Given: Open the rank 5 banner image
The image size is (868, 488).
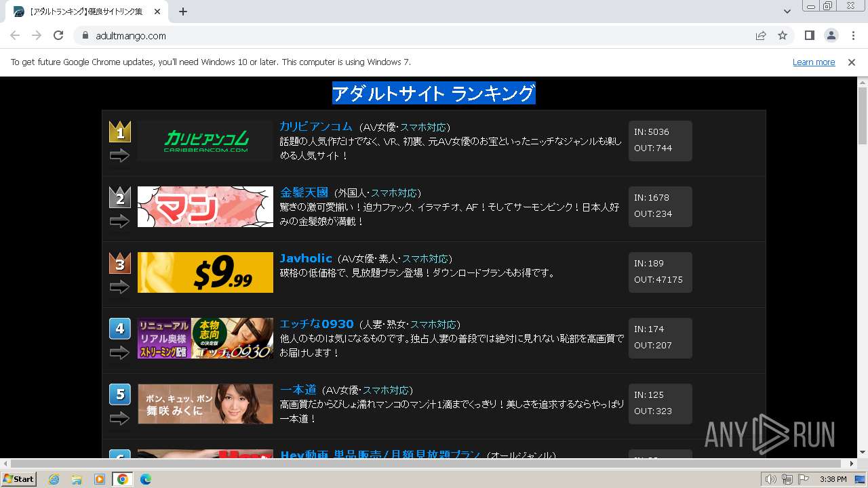Looking at the screenshot, I should coord(205,404).
